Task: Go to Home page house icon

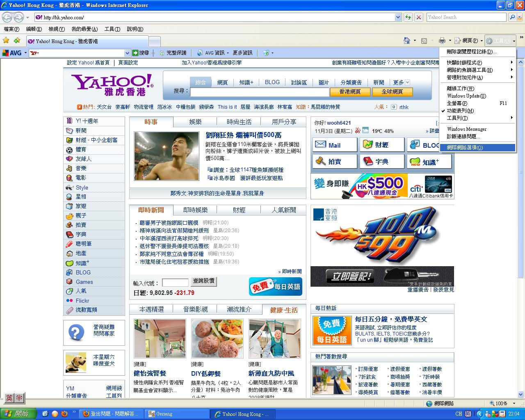Action: pos(407,41)
